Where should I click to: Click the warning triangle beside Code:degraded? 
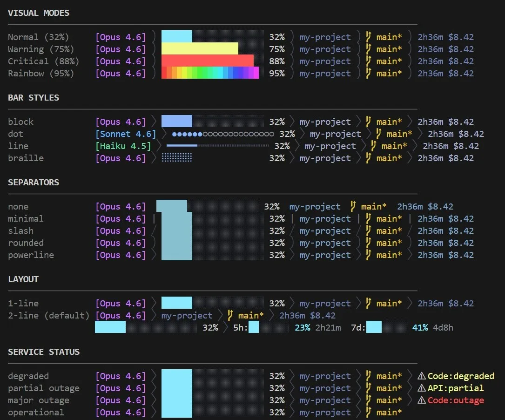[x=422, y=376]
